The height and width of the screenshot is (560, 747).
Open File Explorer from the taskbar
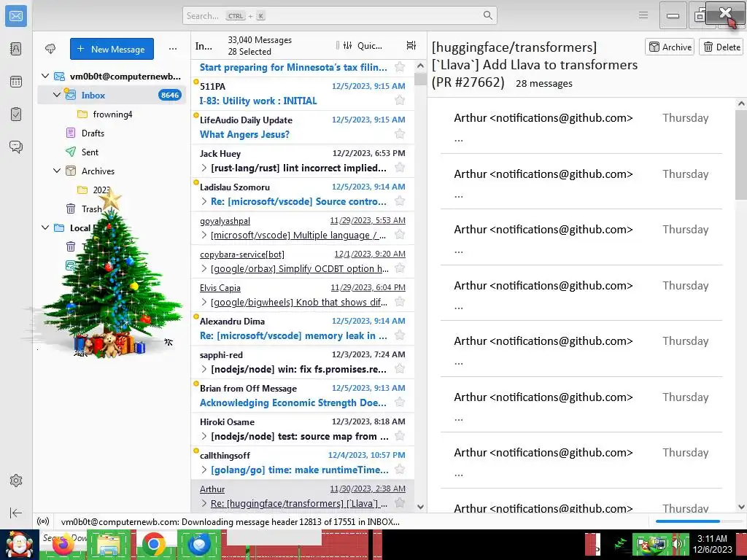109,544
